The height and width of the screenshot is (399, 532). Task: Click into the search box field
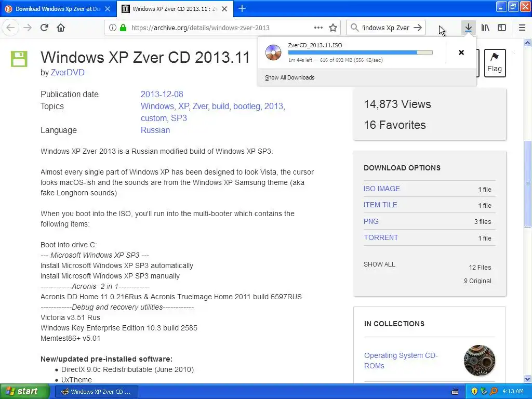[386, 28]
